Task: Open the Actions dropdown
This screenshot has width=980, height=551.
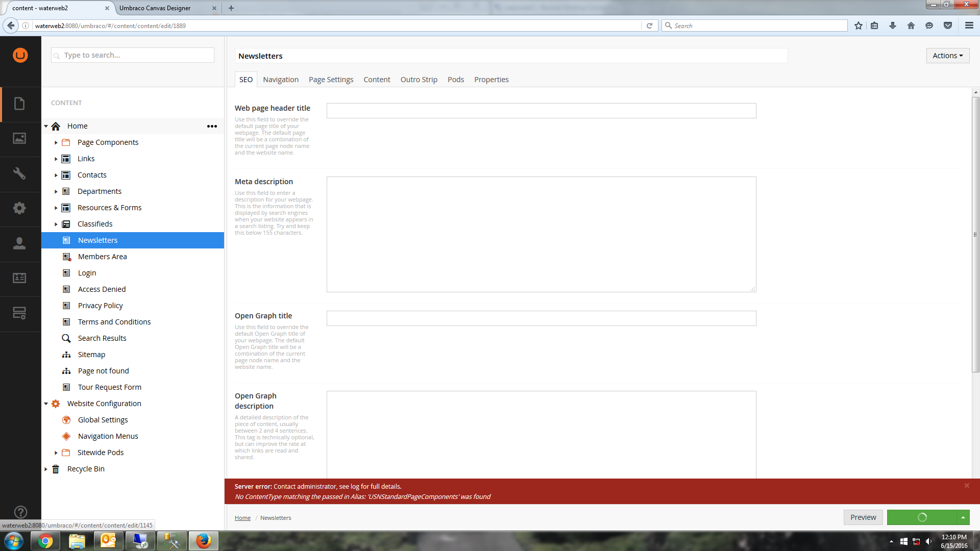Action: pos(947,56)
